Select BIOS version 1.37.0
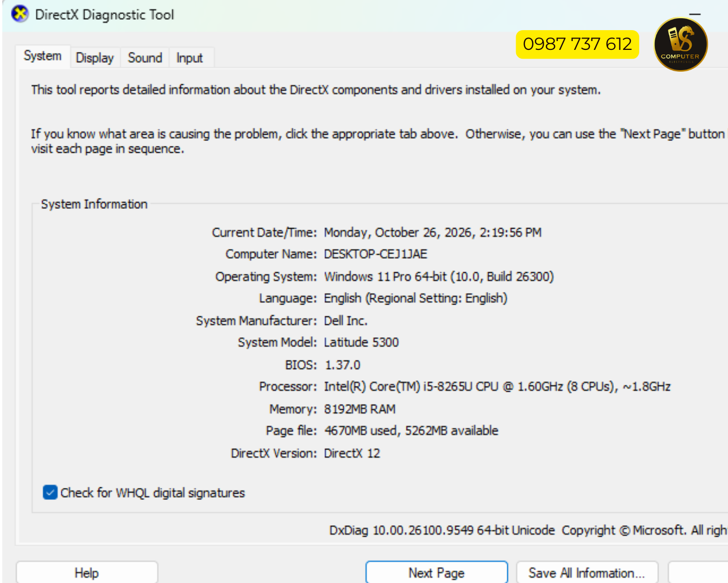 click(x=342, y=365)
